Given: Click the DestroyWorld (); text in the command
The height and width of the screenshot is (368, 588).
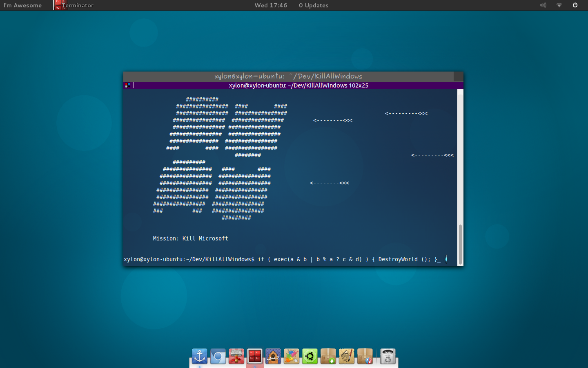Looking at the screenshot, I should point(404,259).
